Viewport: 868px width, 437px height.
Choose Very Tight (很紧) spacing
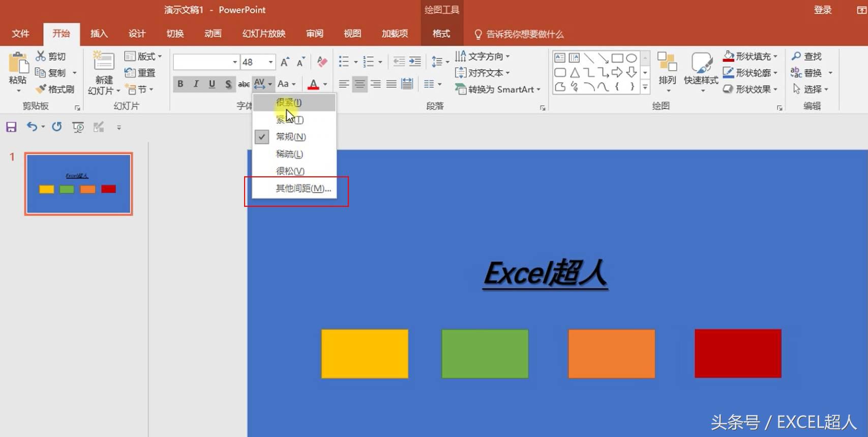[294, 103]
